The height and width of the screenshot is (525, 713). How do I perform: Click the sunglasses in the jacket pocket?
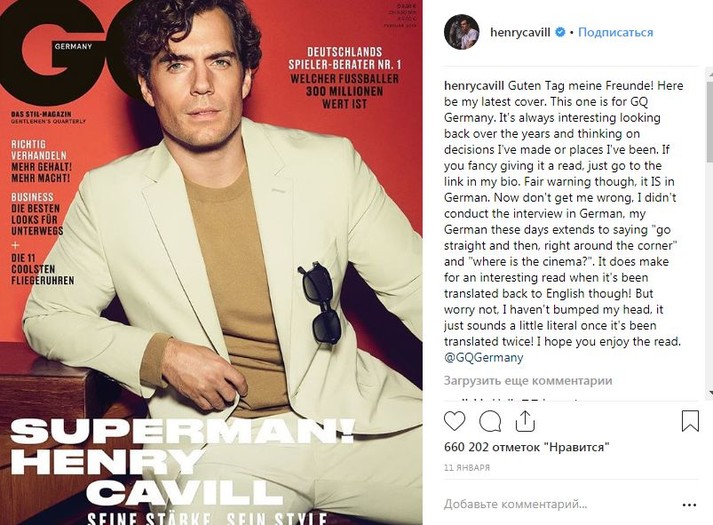[x=322, y=302]
